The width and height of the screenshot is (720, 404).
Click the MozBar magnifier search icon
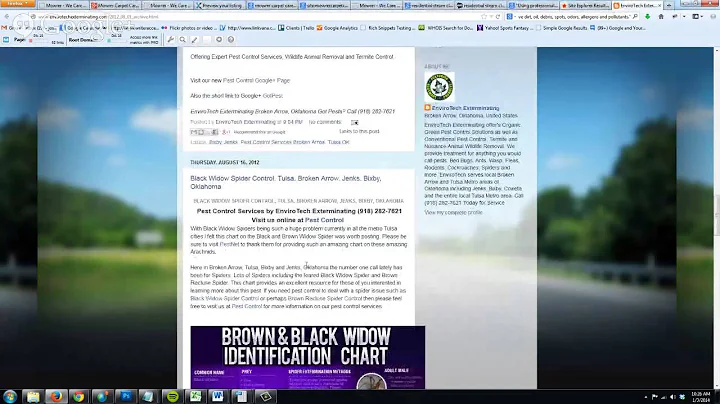182,40
